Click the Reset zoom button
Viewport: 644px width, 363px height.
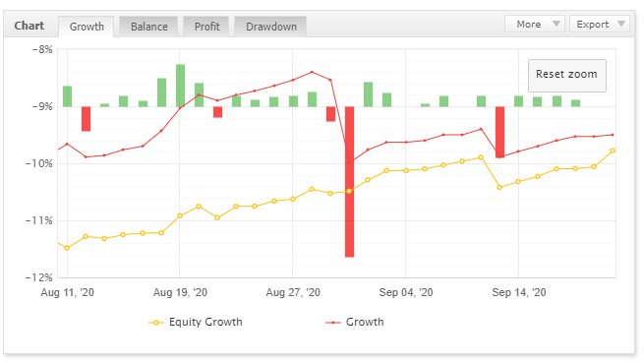566,75
